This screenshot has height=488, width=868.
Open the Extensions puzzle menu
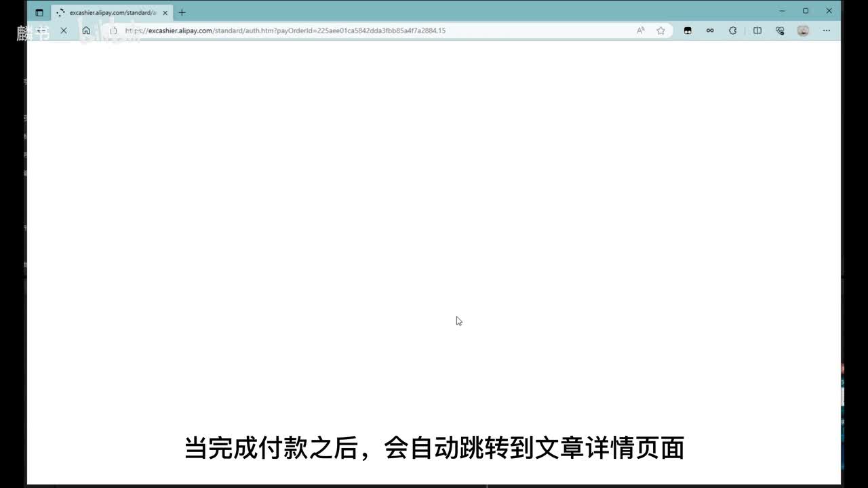(732, 30)
